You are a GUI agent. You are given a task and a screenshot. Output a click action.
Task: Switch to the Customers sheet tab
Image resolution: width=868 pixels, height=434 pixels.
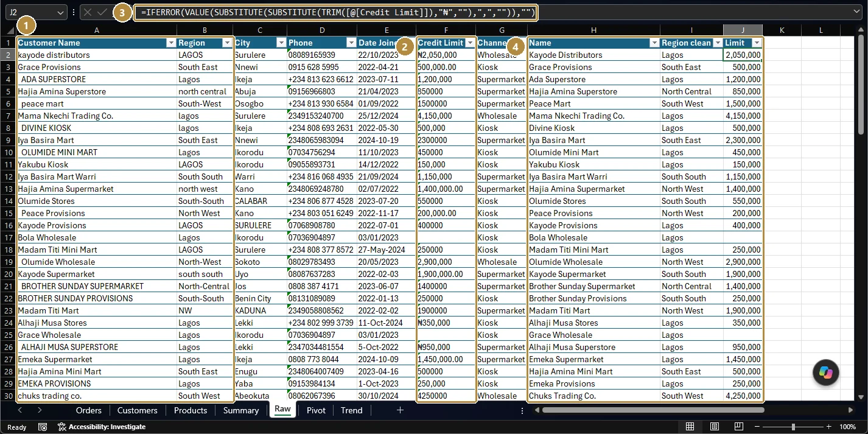coord(138,410)
